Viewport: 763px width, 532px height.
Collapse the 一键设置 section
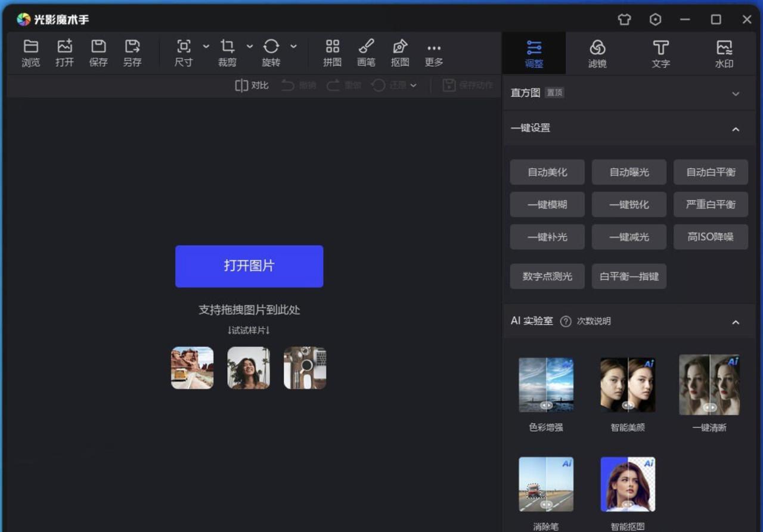click(736, 129)
